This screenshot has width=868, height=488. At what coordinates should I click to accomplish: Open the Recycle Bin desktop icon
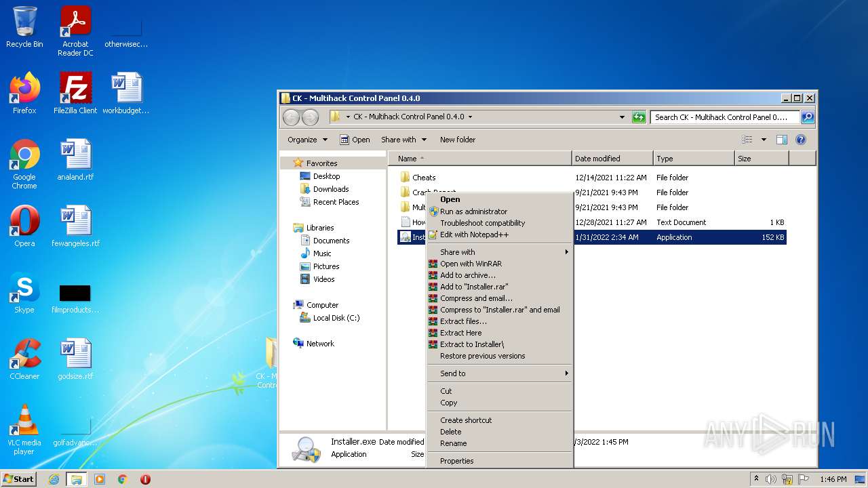(24, 27)
